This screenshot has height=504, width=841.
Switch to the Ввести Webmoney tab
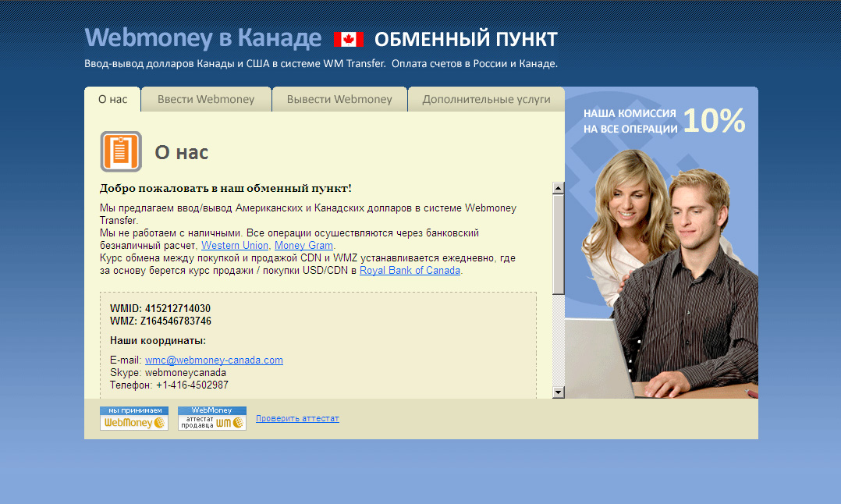[205, 99]
